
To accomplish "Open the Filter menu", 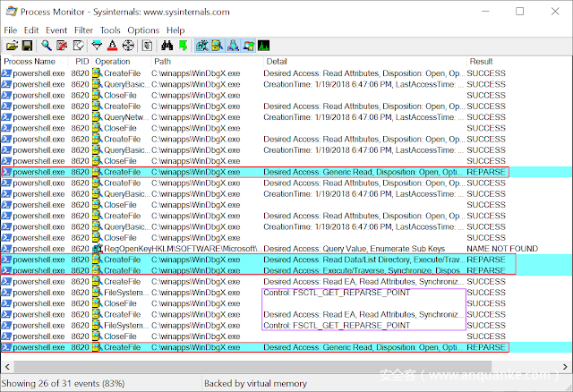I will coord(83,30).
